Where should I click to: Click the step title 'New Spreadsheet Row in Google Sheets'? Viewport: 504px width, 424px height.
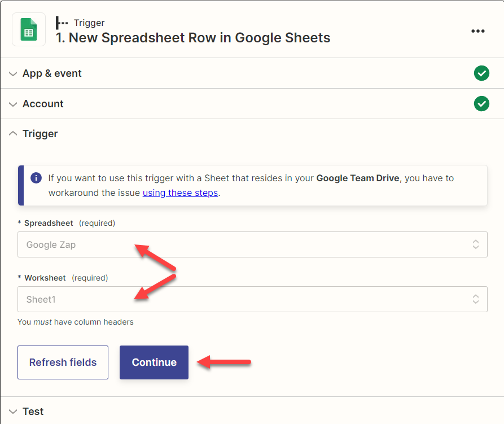pos(193,38)
